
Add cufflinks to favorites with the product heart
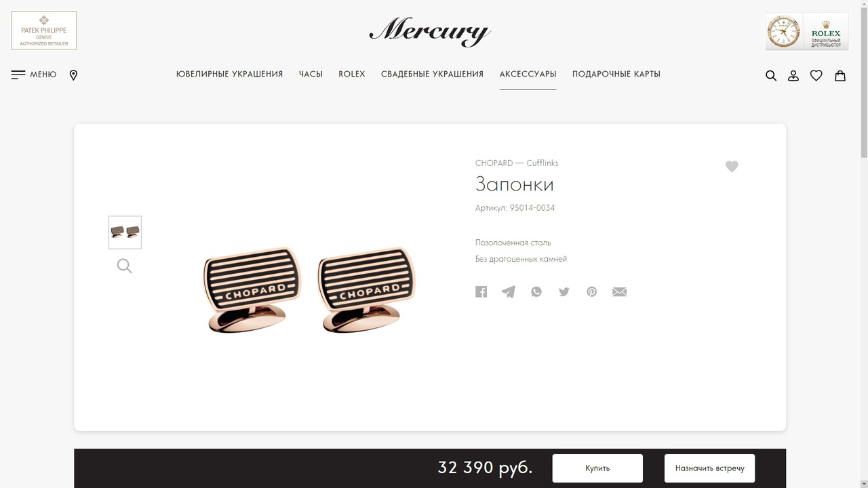point(732,167)
